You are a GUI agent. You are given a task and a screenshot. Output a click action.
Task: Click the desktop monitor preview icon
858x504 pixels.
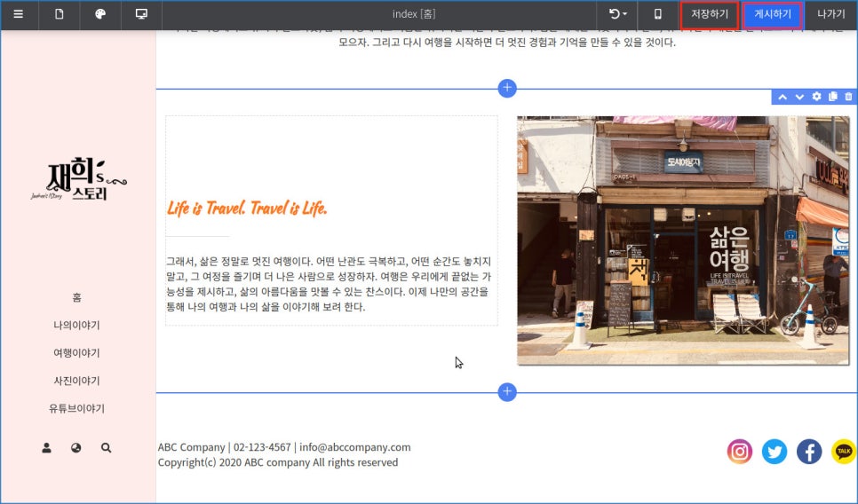141,14
